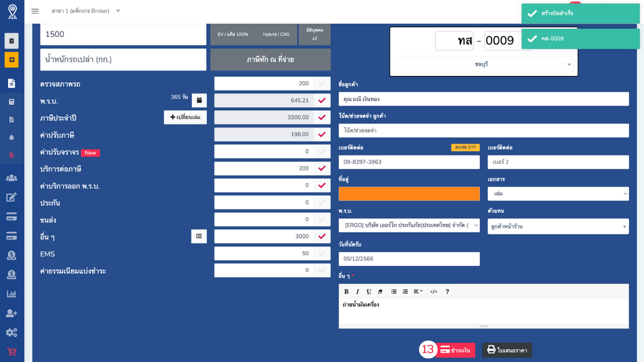The height and width of the screenshot is (362, 644).
Task: Open the ตัวแทน ลูกค้าหน้าร้าน dropdown
Action: 558,226
